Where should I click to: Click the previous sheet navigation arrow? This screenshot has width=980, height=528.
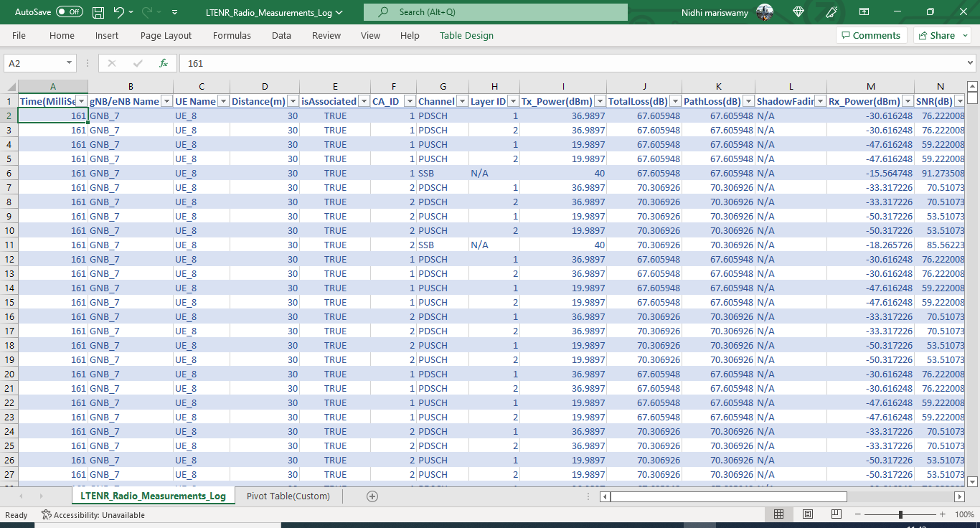click(x=20, y=496)
